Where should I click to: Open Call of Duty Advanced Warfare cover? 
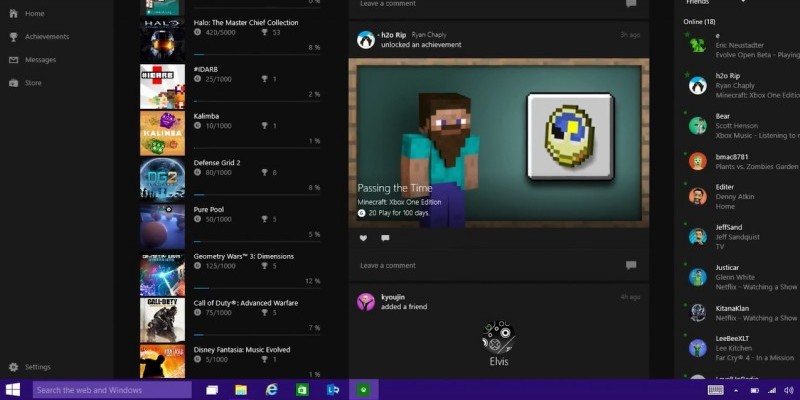[162, 320]
